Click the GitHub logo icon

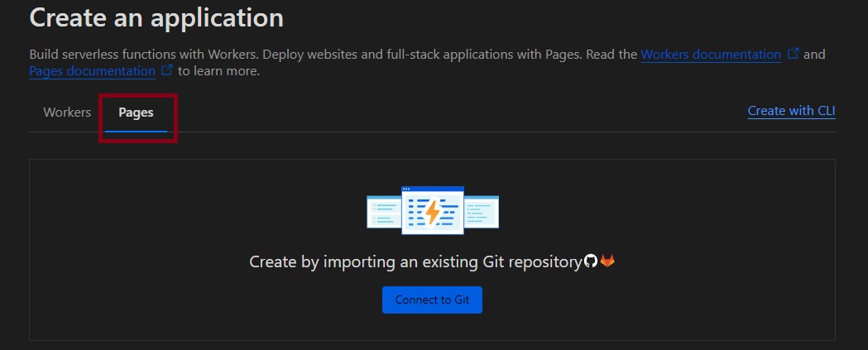point(591,261)
